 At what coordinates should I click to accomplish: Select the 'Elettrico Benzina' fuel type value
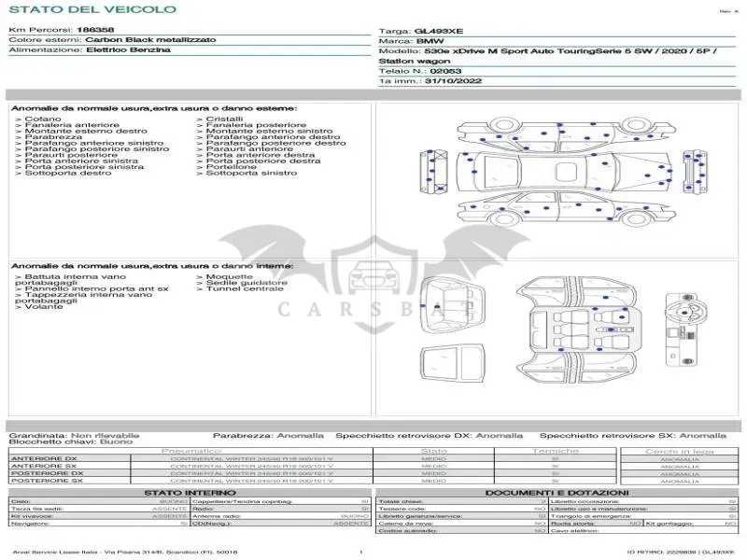click(x=128, y=50)
